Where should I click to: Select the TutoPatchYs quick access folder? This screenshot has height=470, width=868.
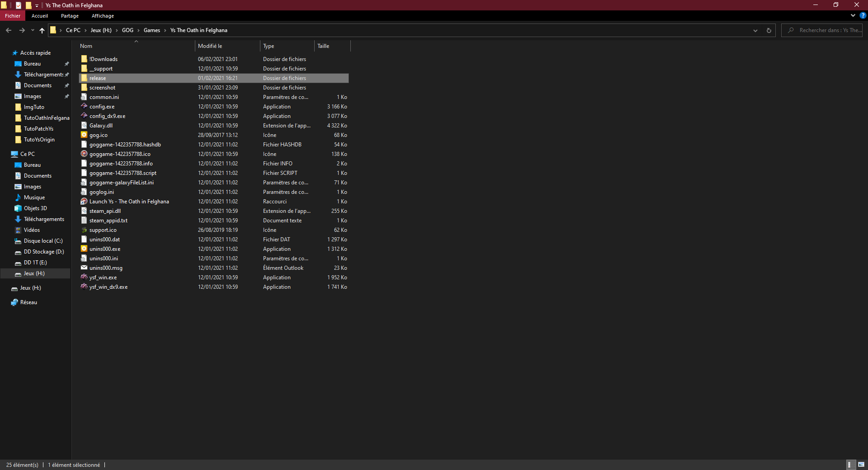[x=38, y=129]
